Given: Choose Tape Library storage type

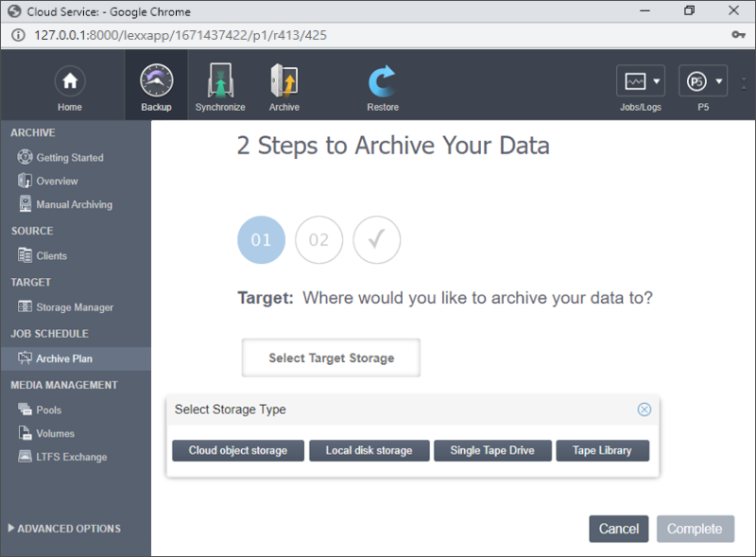Looking at the screenshot, I should coord(602,450).
